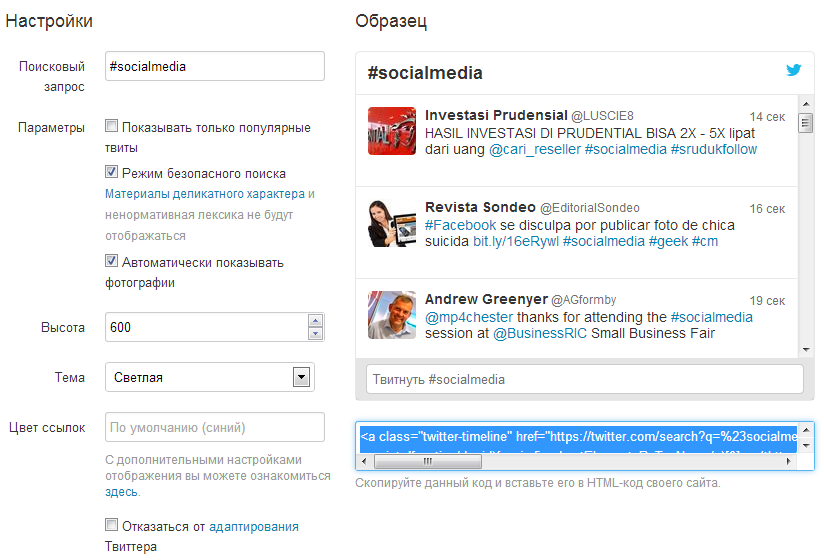Click the @AGformby handle text

(583, 300)
